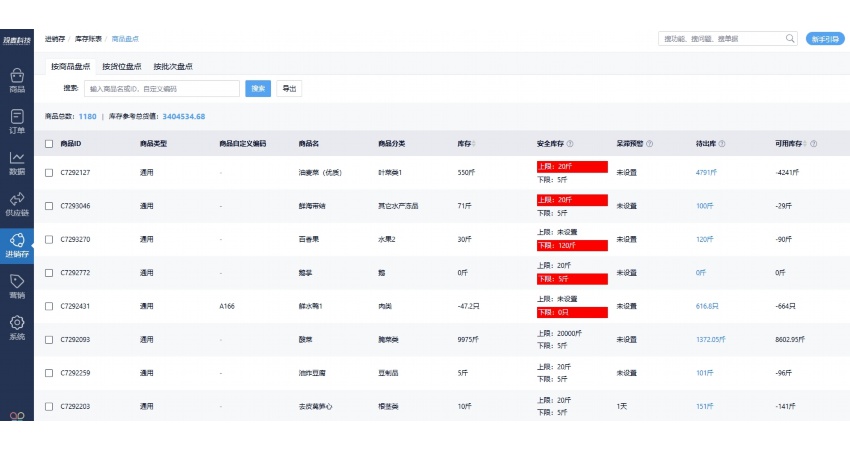The width and height of the screenshot is (850, 450).
Task: Check the row checkbox for C7292127
Action: click(x=49, y=173)
